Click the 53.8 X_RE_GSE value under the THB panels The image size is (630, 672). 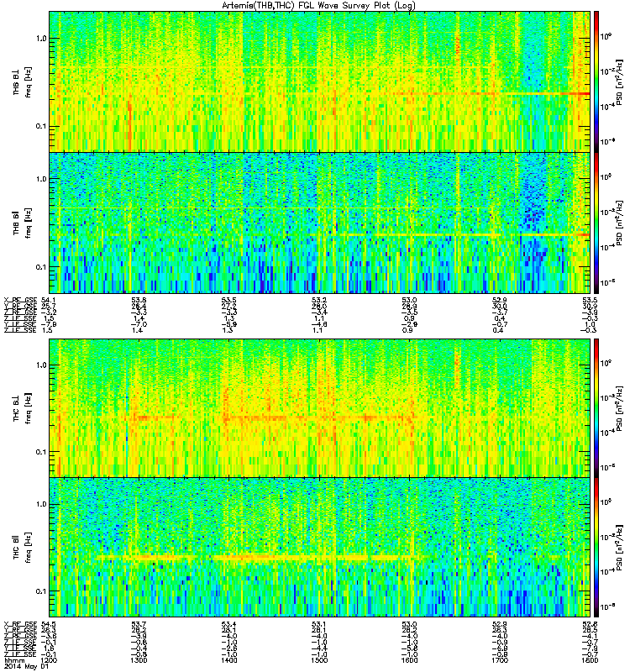point(139,300)
